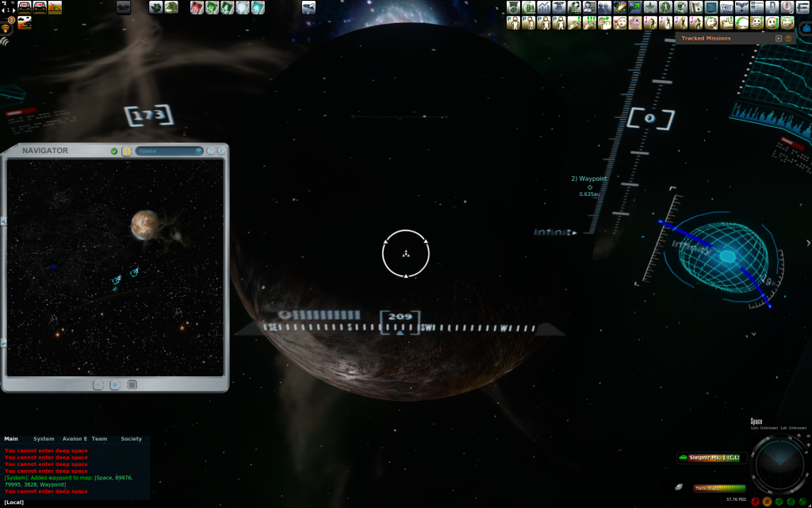The image size is (812, 508).
Task: Click the 57.76 PED balance text
Action: (736, 500)
